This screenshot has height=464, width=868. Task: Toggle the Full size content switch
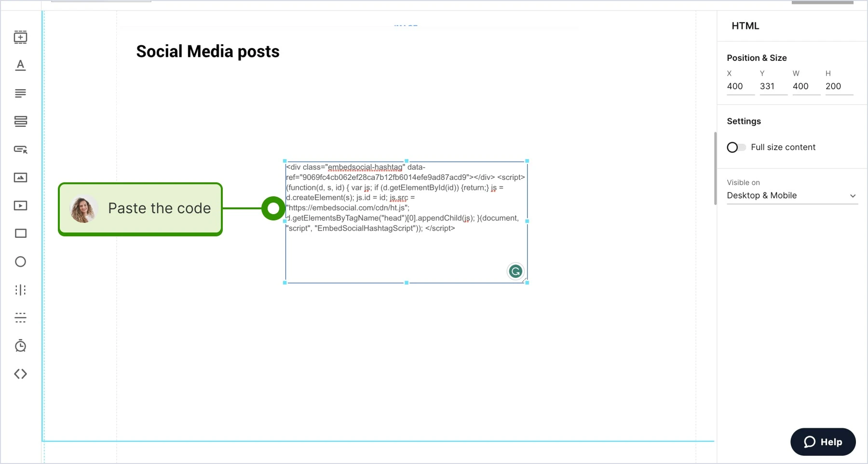point(736,147)
